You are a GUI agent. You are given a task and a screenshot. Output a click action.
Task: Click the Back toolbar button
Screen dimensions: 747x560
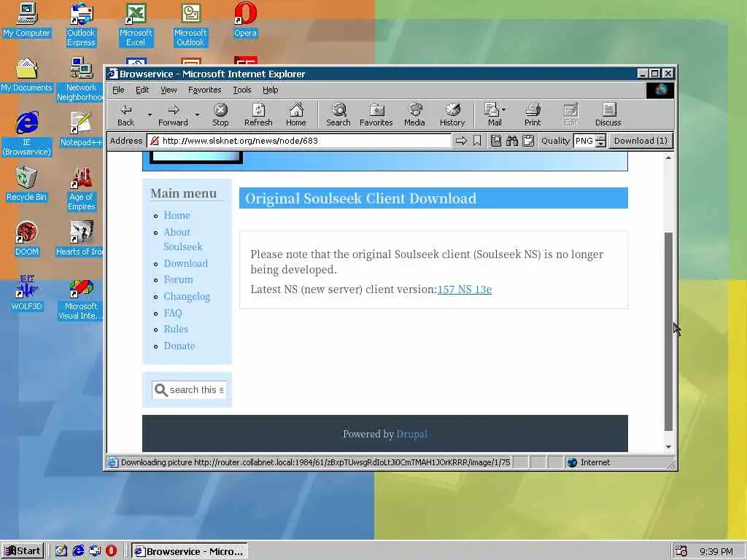[x=125, y=114]
